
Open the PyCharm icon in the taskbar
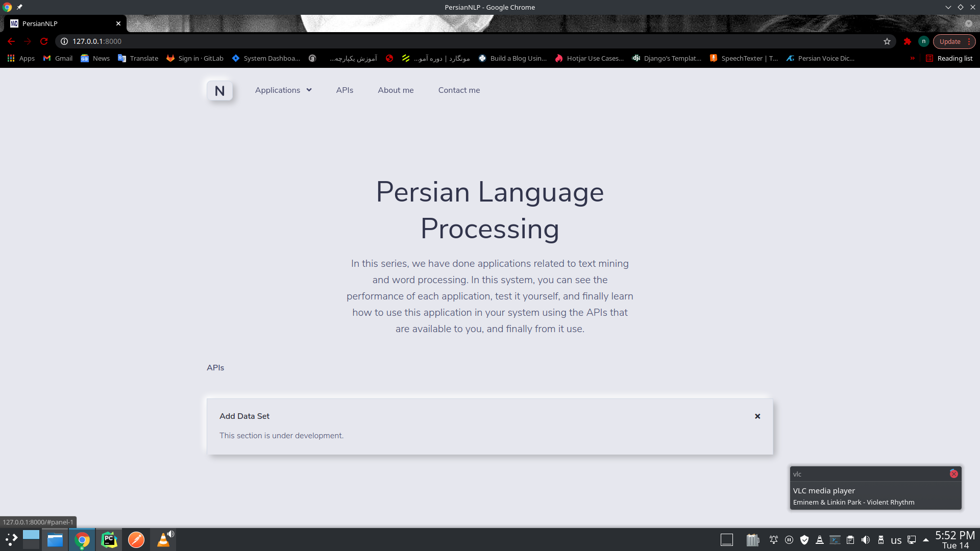109,540
